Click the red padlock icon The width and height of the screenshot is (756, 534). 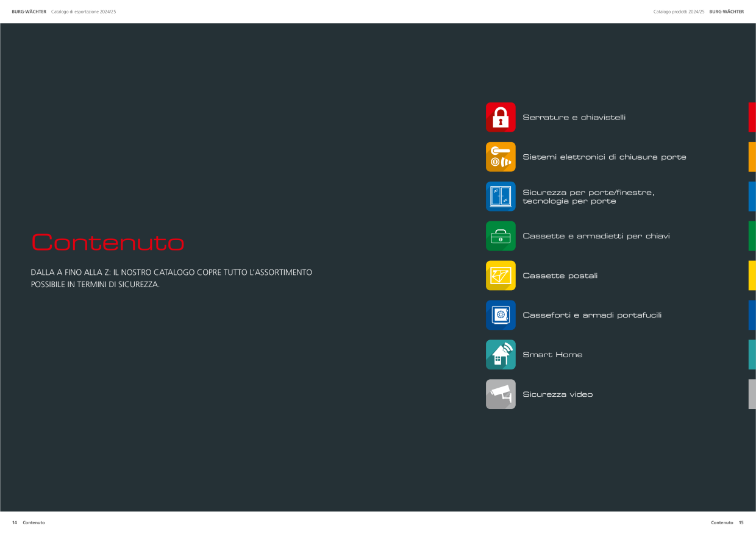point(501,117)
